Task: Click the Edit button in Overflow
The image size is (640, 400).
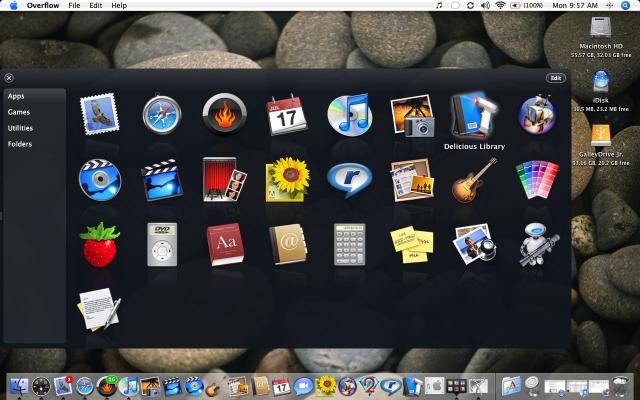Action: pyautogui.click(x=555, y=78)
